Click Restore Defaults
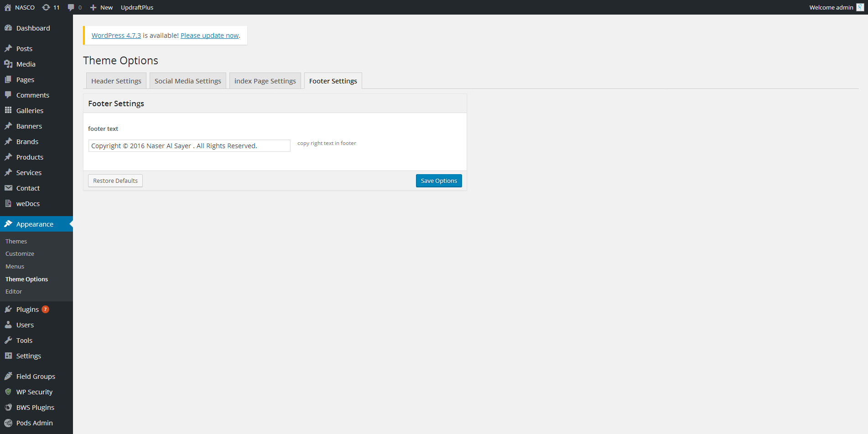The image size is (868, 434). tap(115, 181)
